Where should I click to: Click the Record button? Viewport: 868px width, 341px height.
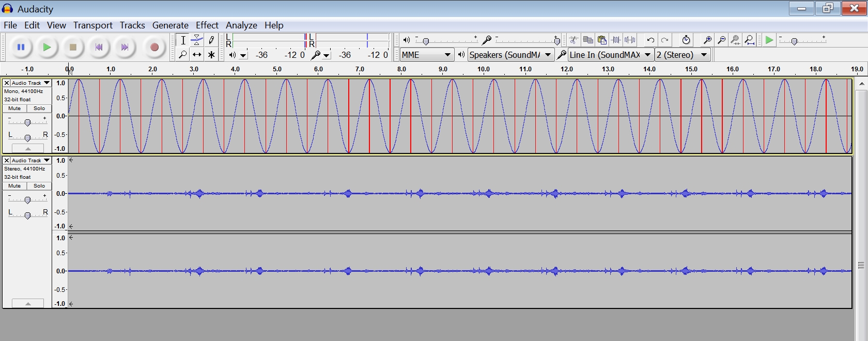(154, 48)
